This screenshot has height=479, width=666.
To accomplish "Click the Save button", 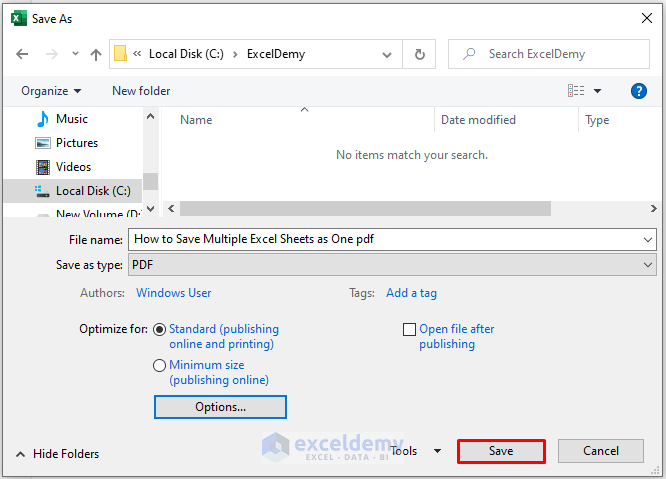I will tap(501, 451).
